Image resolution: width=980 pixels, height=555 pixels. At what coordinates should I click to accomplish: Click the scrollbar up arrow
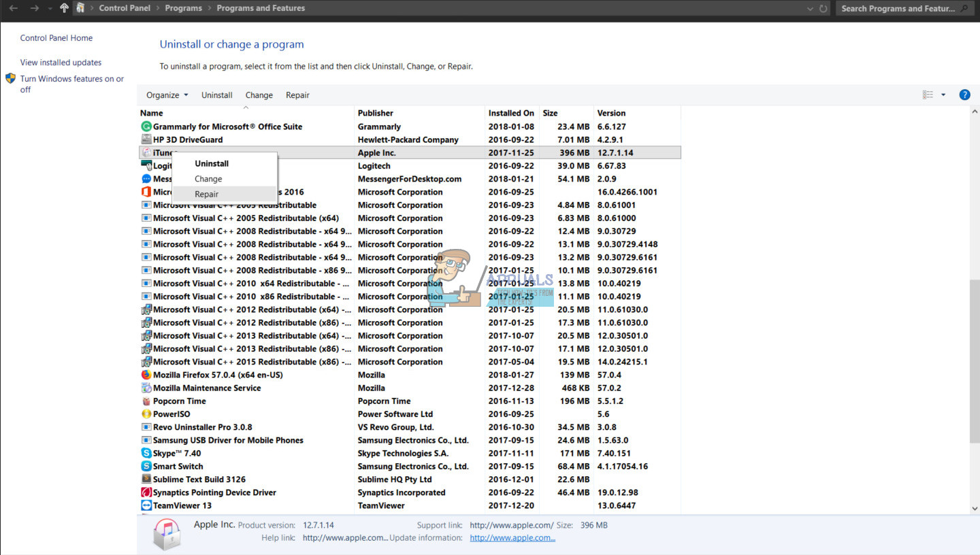pyautogui.click(x=975, y=112)
